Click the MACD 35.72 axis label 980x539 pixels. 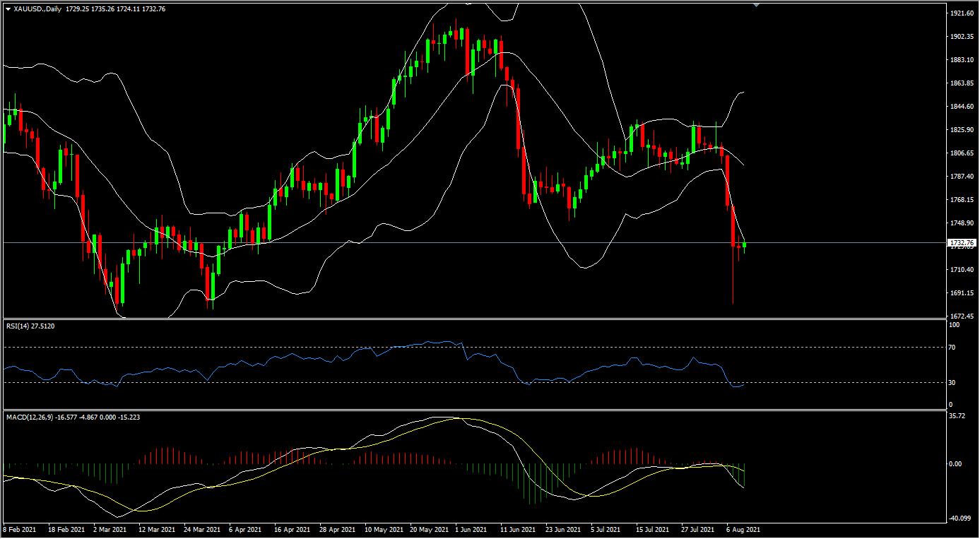956,417
